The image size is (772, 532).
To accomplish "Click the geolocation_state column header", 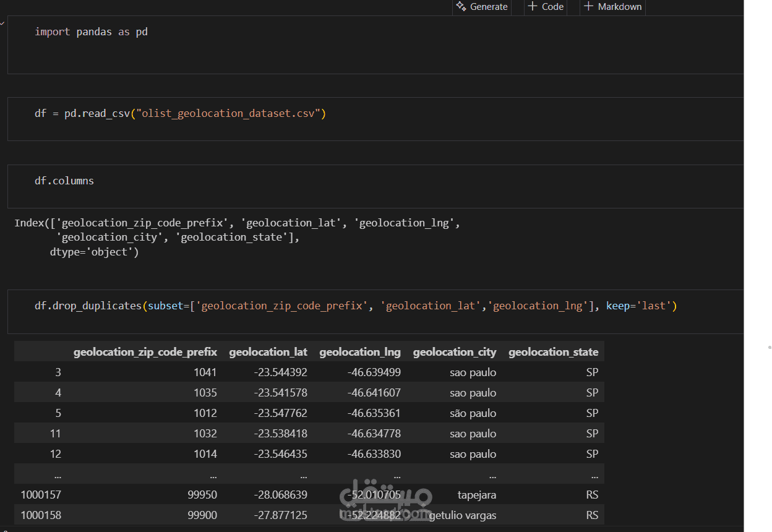I will pos(553,352).
